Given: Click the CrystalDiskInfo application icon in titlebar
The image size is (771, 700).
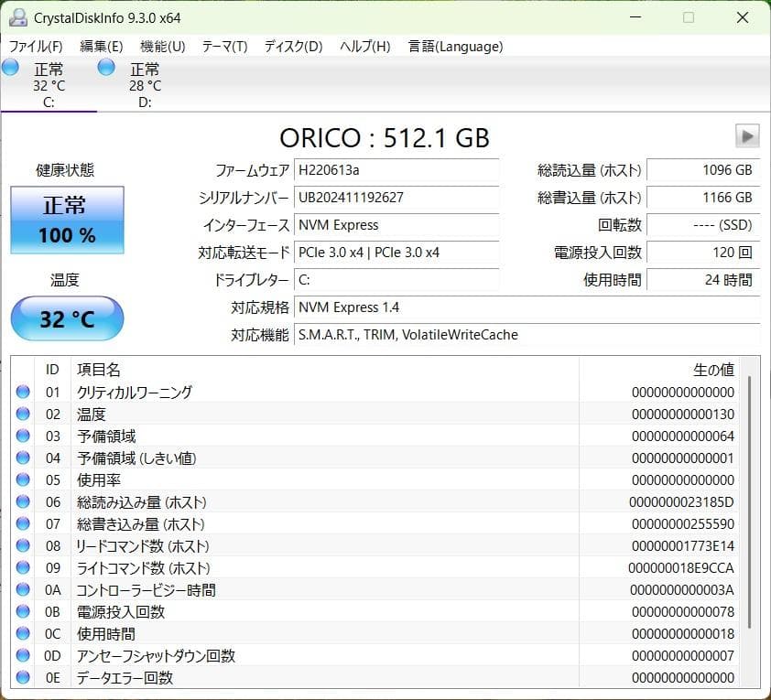Looking at the screenshot, I should (x=19, y=16).
